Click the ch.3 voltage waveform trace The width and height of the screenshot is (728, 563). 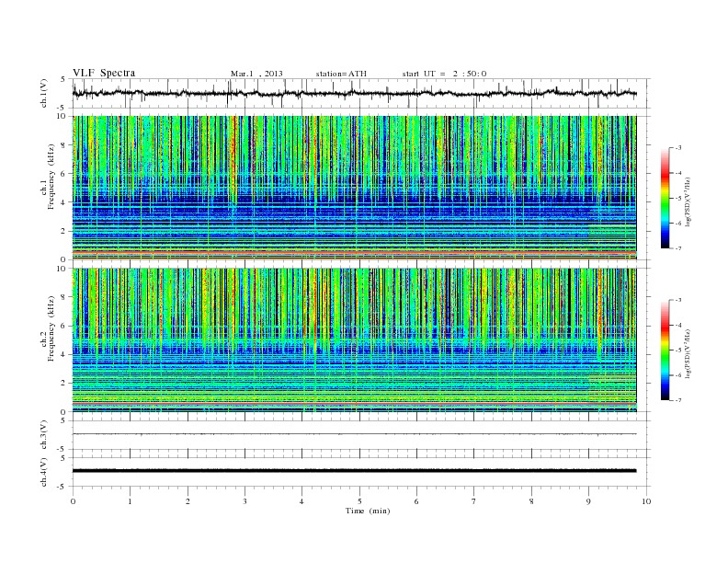point(354,434)
